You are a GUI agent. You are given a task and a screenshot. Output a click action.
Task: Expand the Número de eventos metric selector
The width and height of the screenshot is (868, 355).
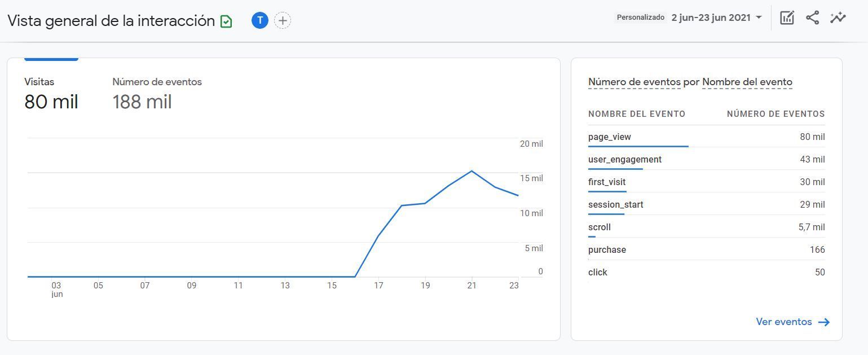(635, 82)
